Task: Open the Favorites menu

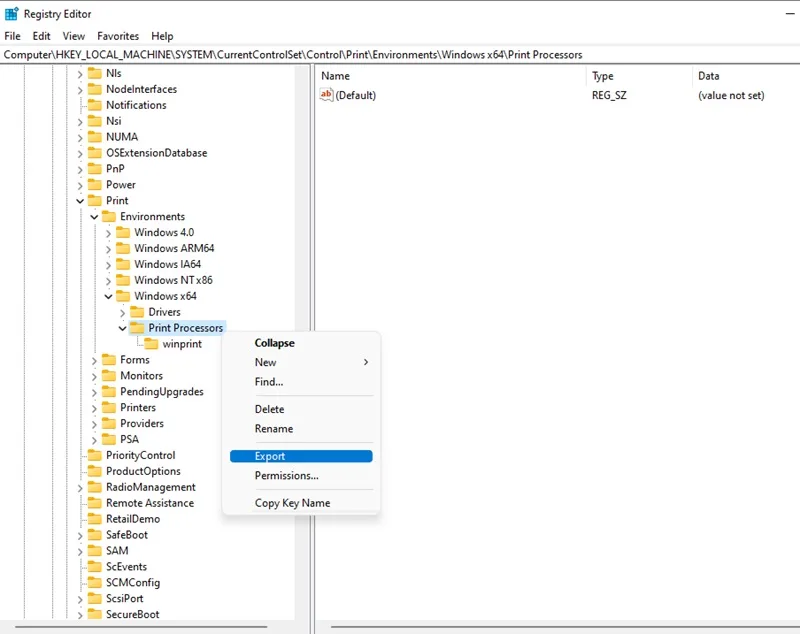Action: pos(118,36)
